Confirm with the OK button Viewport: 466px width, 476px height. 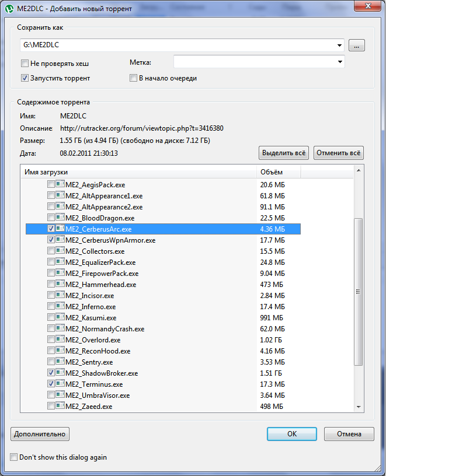click(x=292, y=434)
